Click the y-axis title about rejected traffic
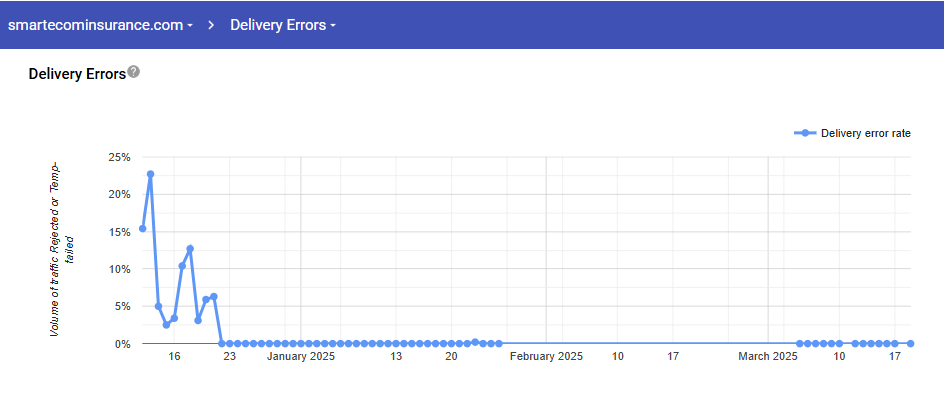Screen dimensions: 944x403 62,246
